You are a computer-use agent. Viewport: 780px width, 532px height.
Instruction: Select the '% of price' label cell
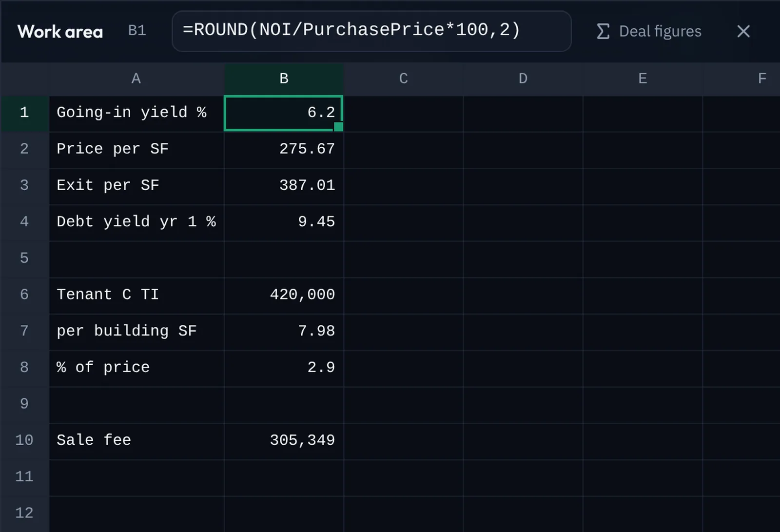[x=136, y=368]
